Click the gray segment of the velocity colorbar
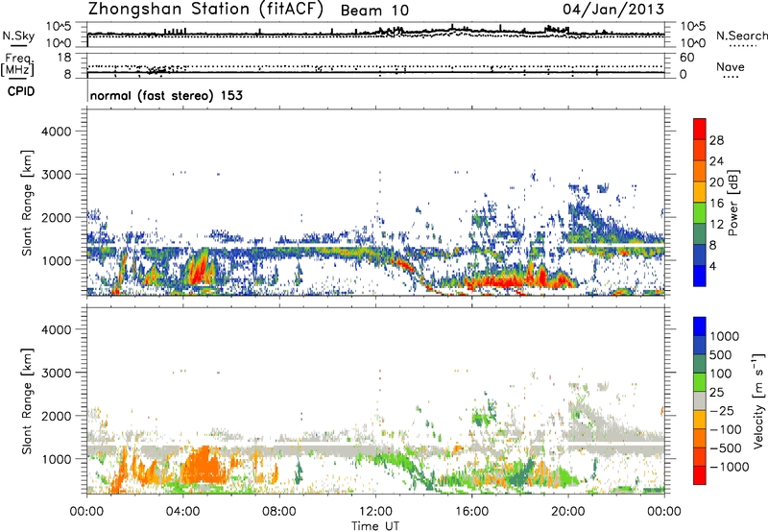This screenshot has width=768, height=532. [x=700, y=401]
